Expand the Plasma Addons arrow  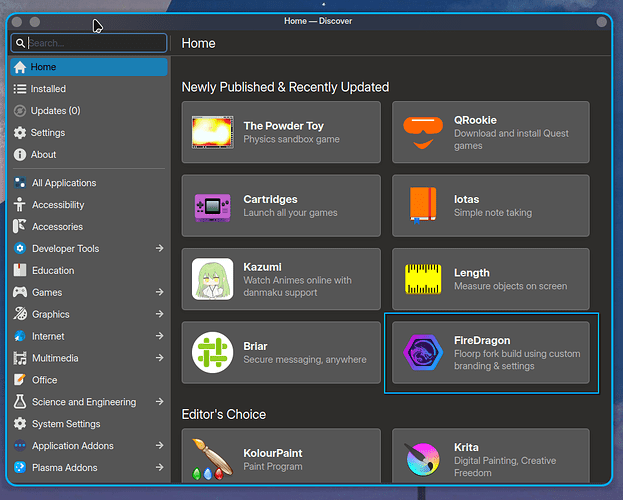tap(159, 467)
